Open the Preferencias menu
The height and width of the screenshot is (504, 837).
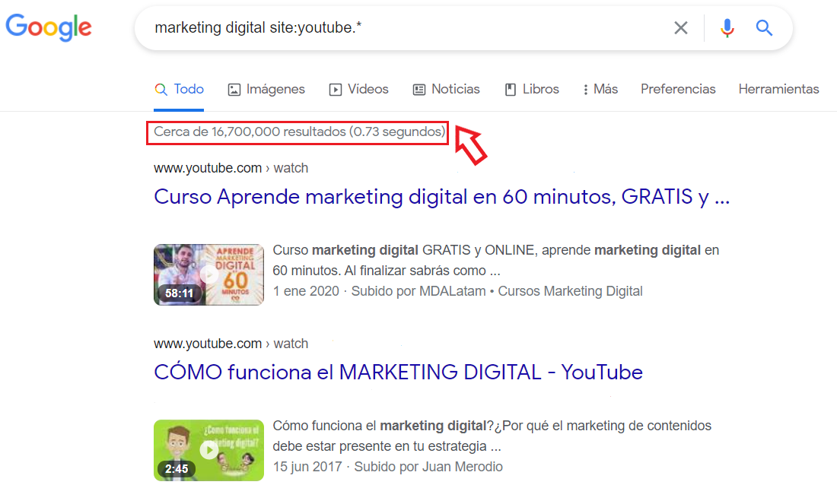click(x=677, y=89)
